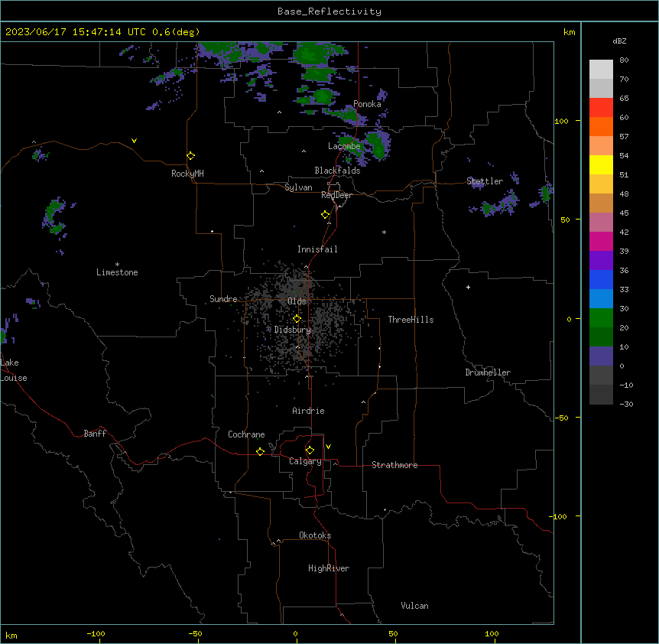Click the dBZ legend heading
The width and height of the screenshot is (659, 644).
(619, 41)
